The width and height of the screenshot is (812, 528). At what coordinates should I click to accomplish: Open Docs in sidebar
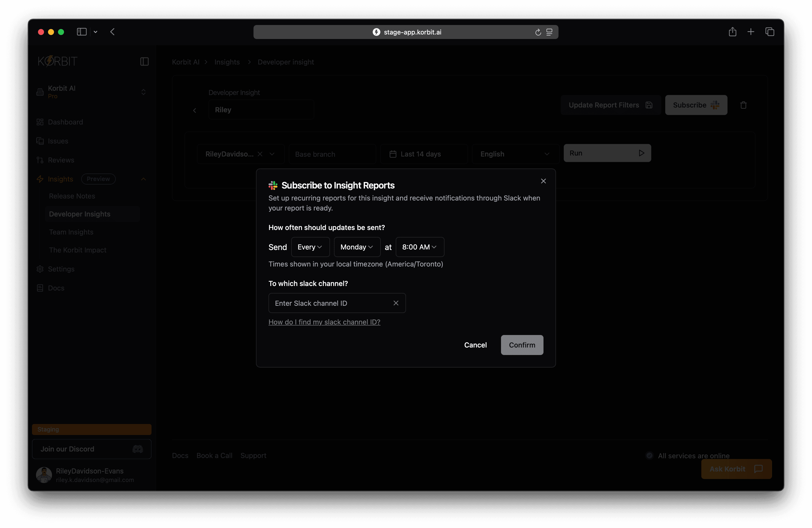[x=56, y=288]
